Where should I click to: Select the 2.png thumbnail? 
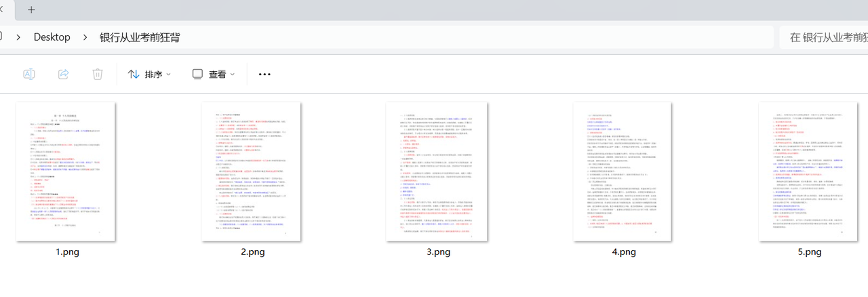point(252,172)
